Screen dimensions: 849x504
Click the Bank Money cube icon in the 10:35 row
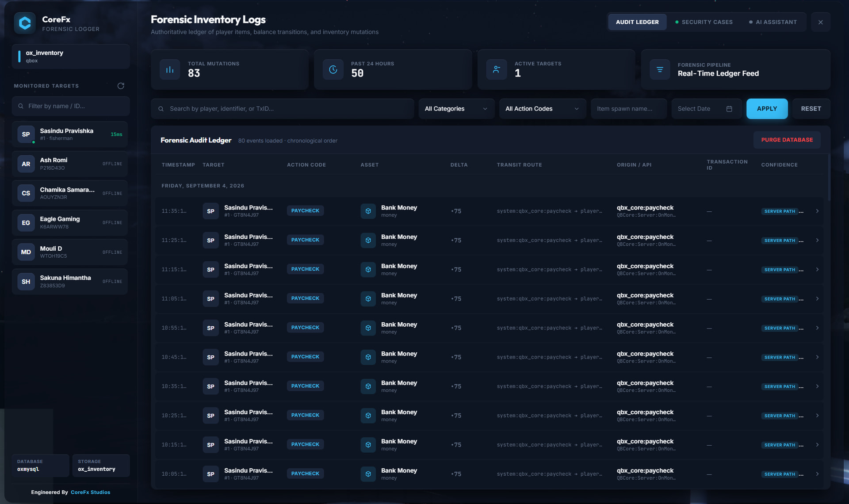[368, 386]
